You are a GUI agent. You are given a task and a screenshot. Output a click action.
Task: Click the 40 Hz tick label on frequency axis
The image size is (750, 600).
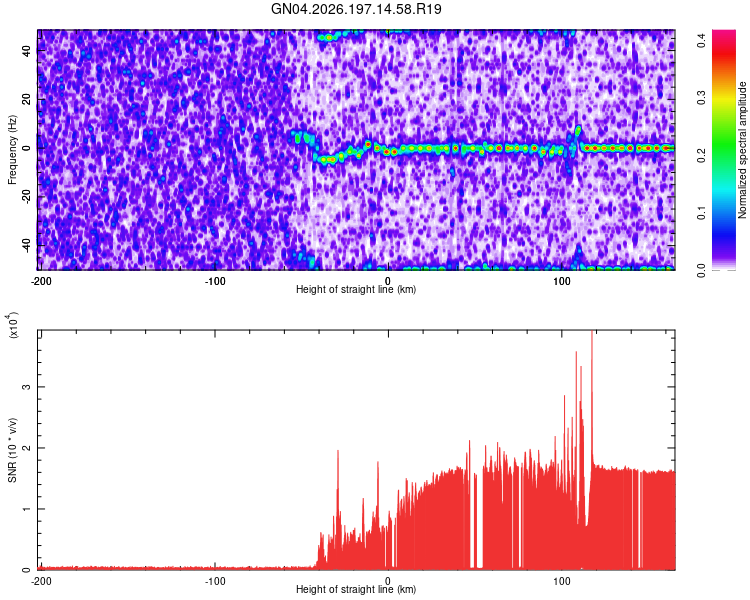point(27,51)
